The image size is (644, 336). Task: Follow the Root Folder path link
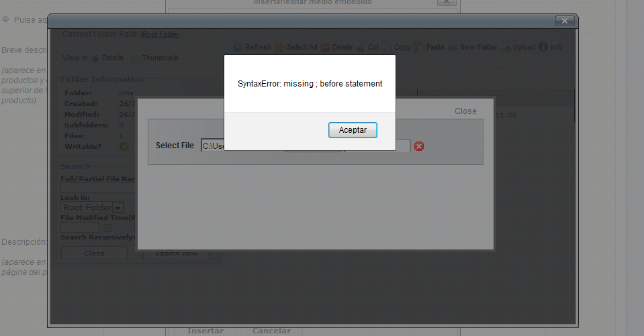point(160,34)
